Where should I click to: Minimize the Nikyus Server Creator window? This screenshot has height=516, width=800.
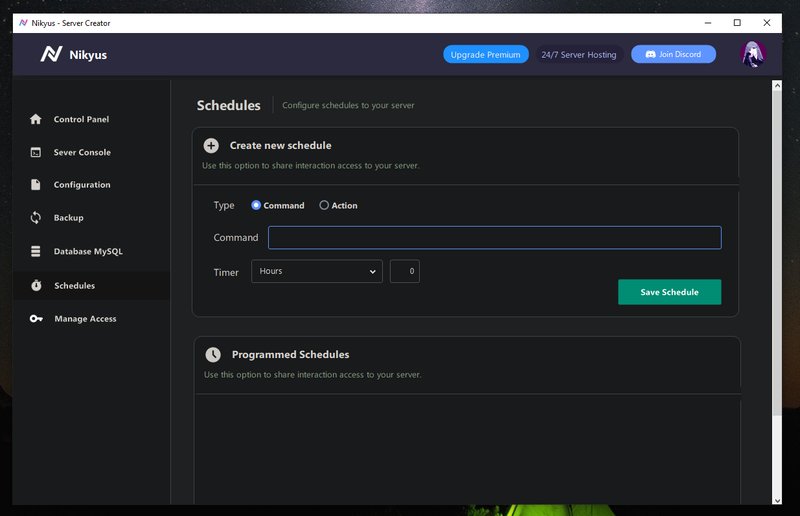[x=708, y=23]
